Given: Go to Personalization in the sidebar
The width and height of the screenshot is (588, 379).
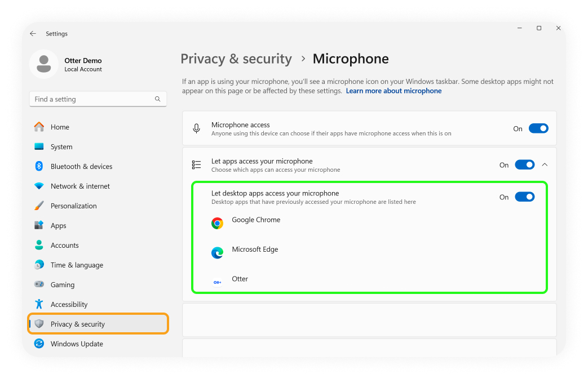Looking at the screenshot, I should [x=73, y=206].
